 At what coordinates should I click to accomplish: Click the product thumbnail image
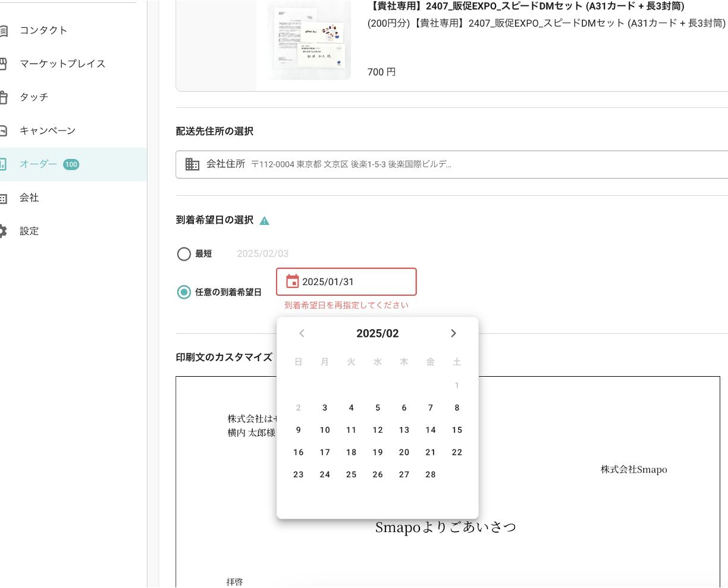coord(309,40)
